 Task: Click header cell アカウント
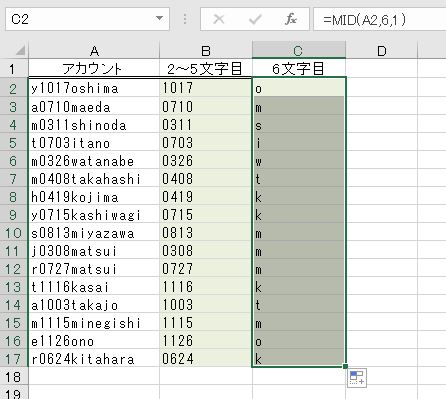(94, 69)
